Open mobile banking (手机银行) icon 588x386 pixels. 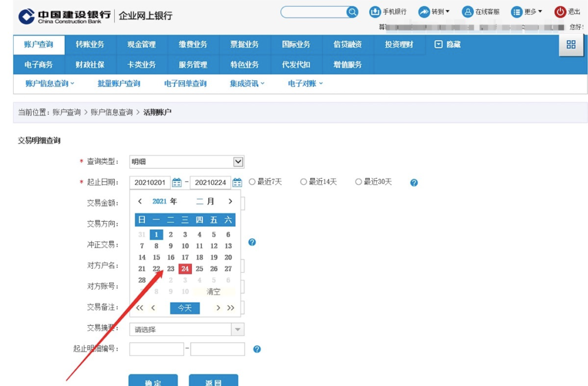374,12
